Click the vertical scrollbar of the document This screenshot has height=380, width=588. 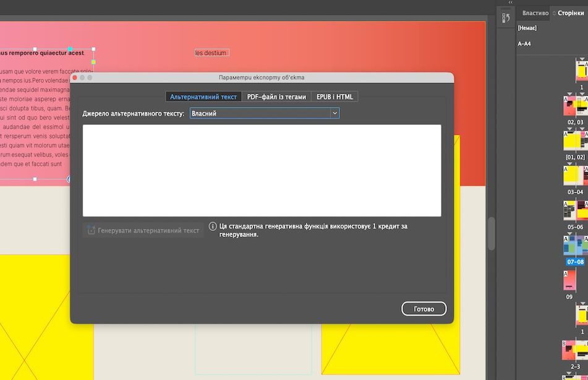492,233
